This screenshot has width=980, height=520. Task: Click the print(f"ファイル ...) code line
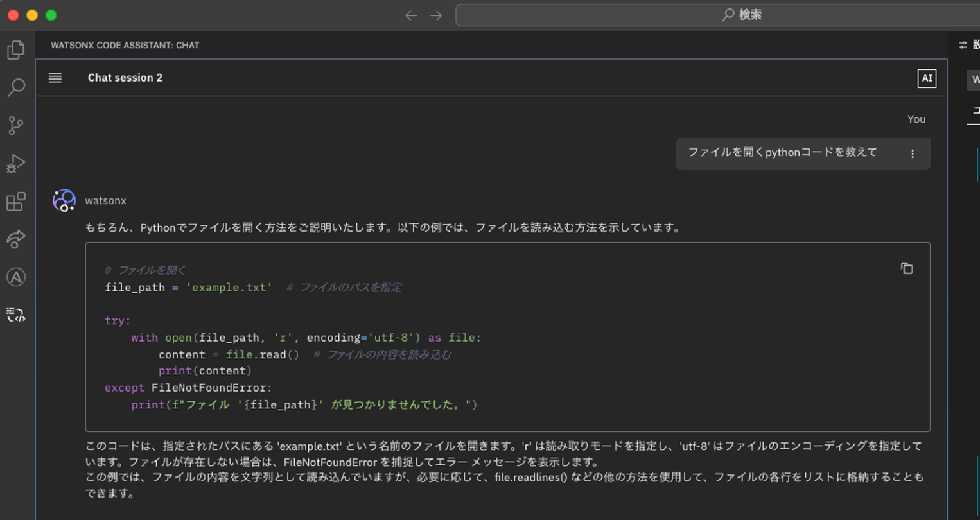coord(304,404)
